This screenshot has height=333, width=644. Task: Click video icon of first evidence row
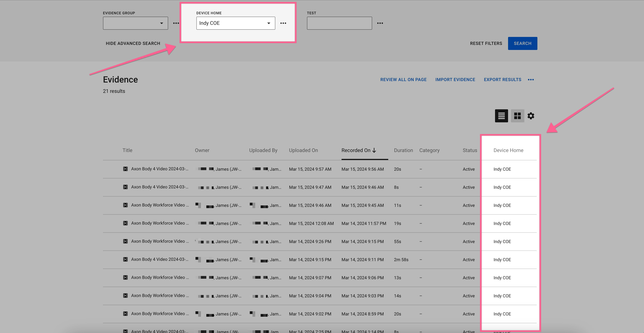pyautogui.click(x=125, y=169)
